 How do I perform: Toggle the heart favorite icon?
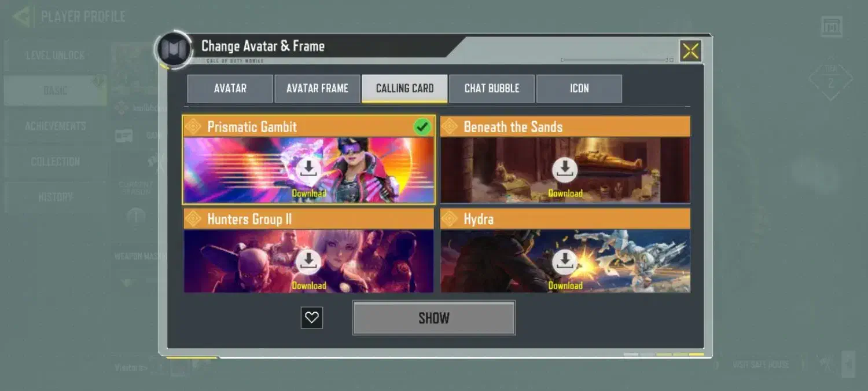point(312,317)
